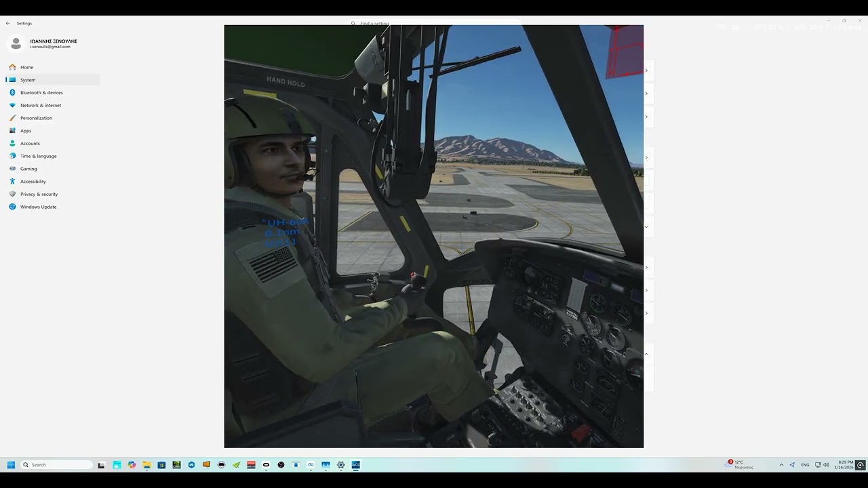The image size is (868, 488).
Task: Select Gaming in the sidebar
Action: coord(53,169)
